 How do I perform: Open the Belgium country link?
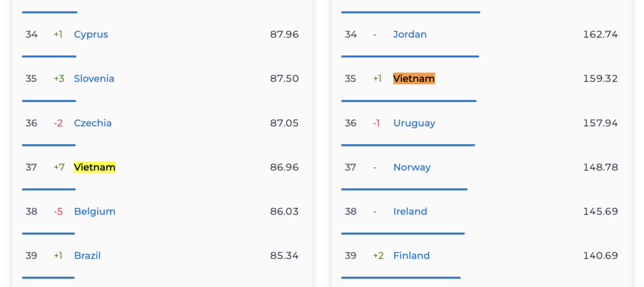(95, 212)
